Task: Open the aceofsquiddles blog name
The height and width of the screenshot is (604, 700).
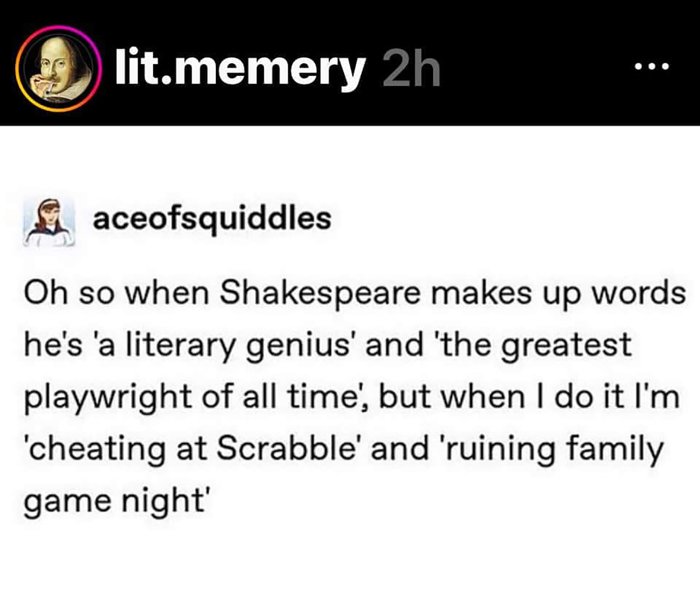Action: [x=212, y=220]
